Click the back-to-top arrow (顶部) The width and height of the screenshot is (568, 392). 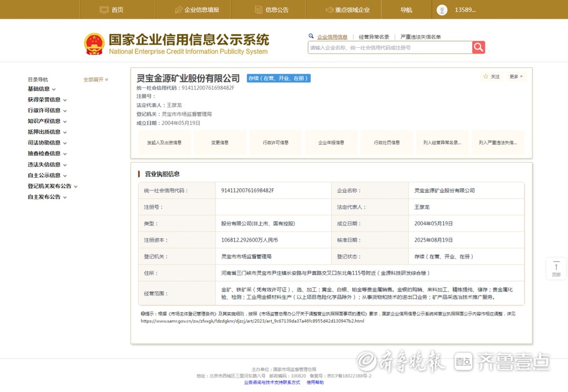tap(556, 269)
